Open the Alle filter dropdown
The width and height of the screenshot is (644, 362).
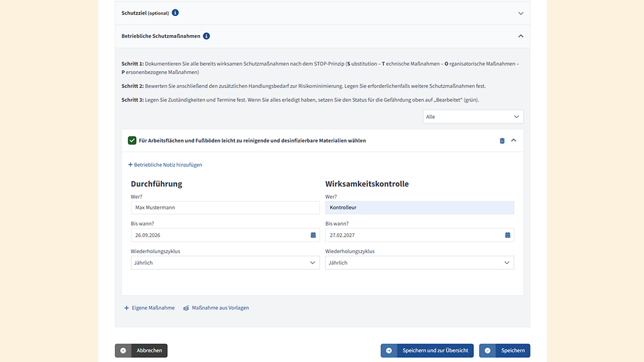[x=473, y=117]
